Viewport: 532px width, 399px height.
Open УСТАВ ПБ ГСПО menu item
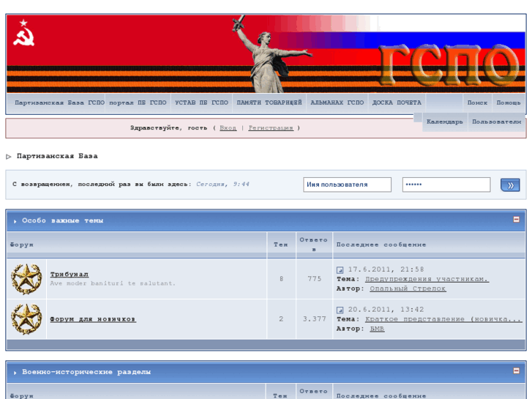click(201, 102)
